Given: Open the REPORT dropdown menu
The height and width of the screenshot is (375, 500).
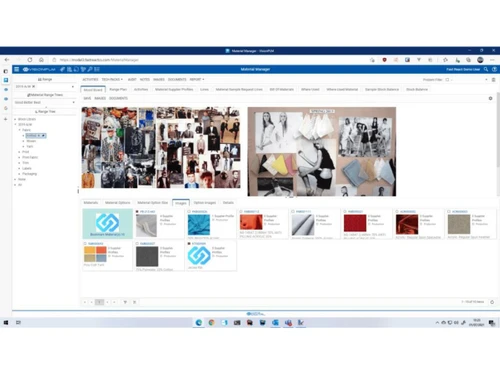Looking at the screenshot, I should tap(197, 79).
